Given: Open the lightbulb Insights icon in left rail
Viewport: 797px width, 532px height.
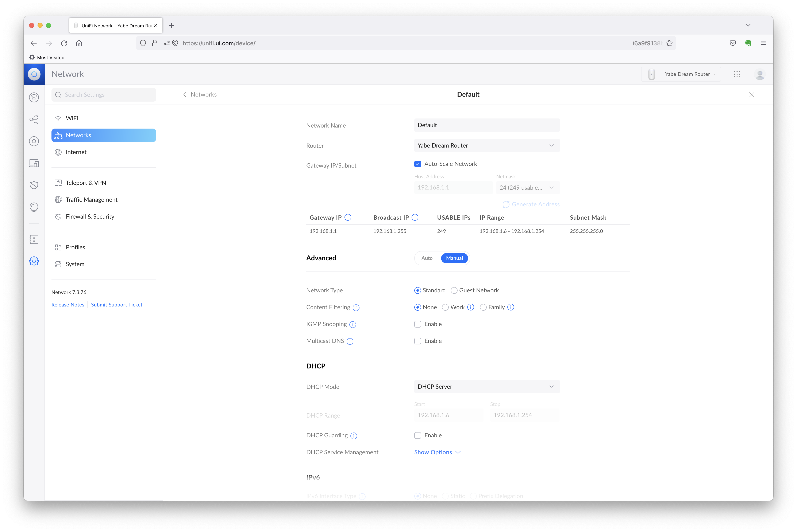Looking at the screenshot, I should (x=34, y=207).
